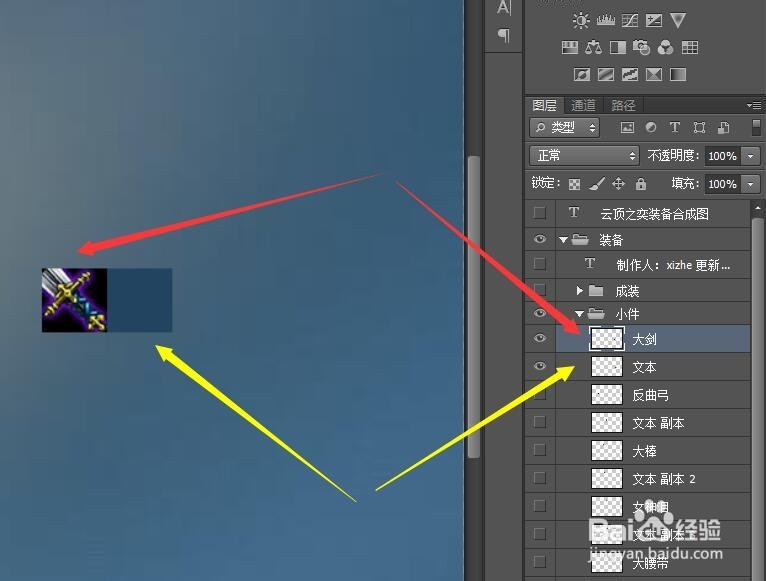Open the paragraph panel icon
766x581 pixels.
click(x=504, y=35)
